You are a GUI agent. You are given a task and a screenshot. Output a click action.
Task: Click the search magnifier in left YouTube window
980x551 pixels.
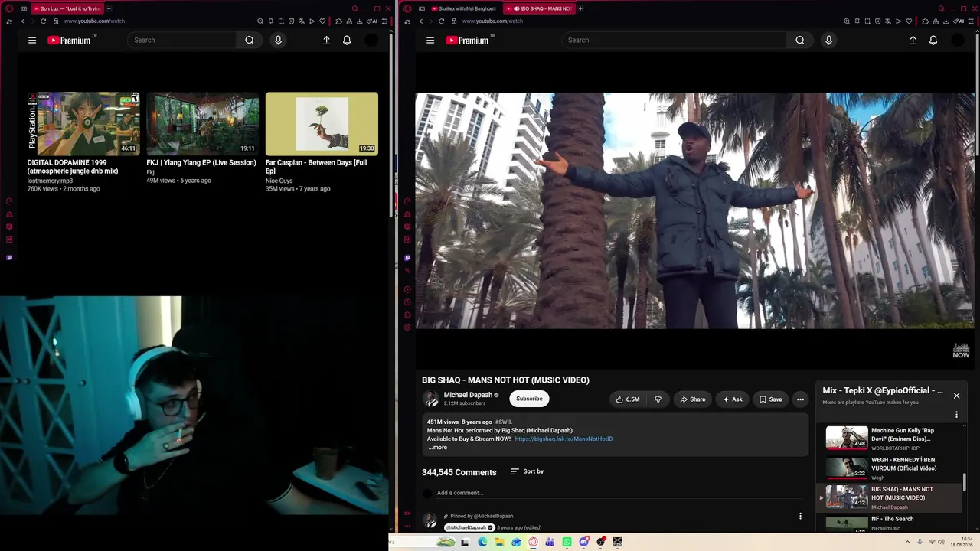pos(250,40)
